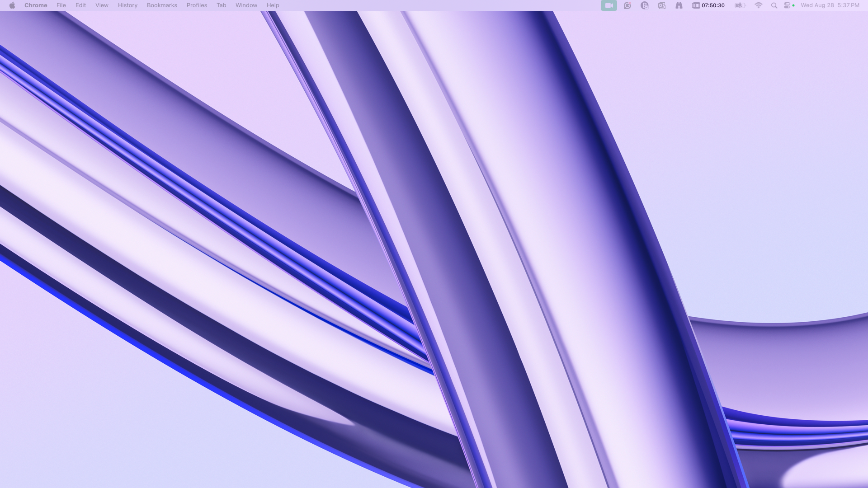The image size is (868, 488).
Task: Open the battery status menu
Action: pos(740,5)
